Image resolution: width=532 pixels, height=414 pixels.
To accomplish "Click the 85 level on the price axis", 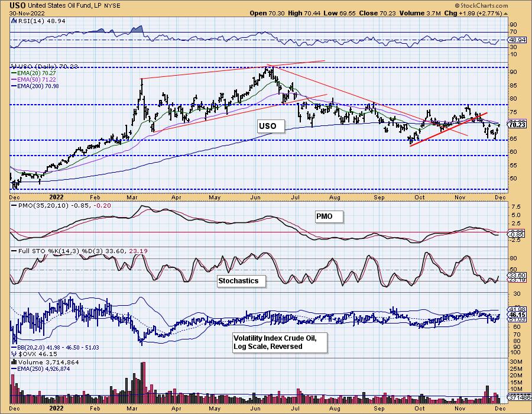I will (512, 86).
